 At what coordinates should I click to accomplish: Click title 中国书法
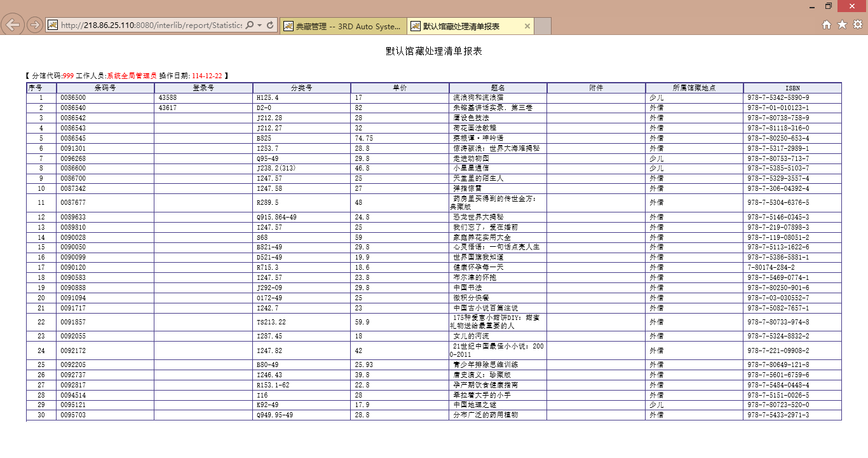tap(467, 288)
